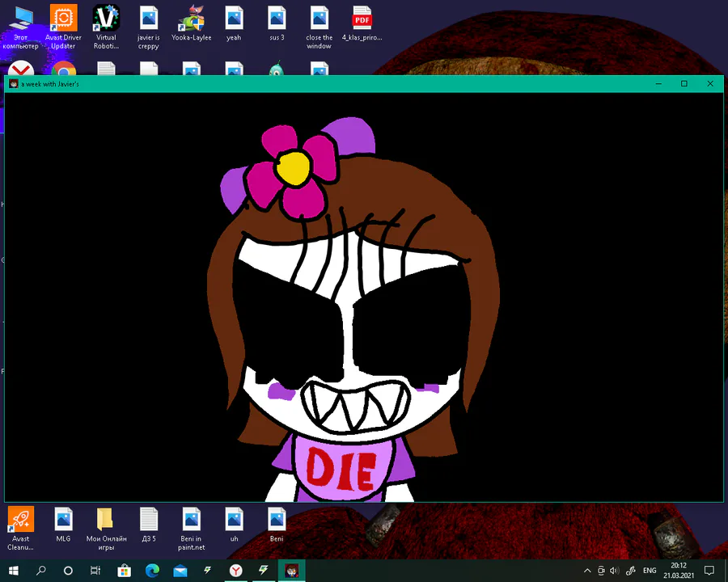Select the ДЗ 5 text document
Image resolution: width=728 pixels, height=582 pixels.
pyautogui.click(x=149, y=525)
